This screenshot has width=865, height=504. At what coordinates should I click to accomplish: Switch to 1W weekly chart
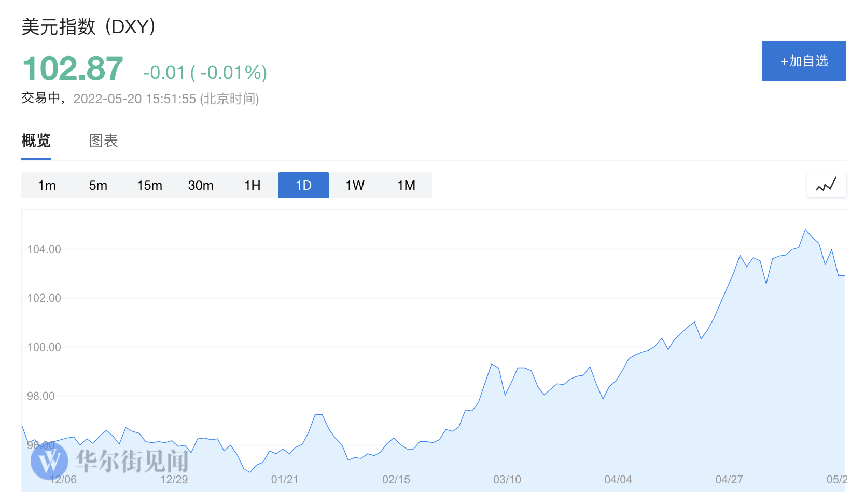[355, 185]
